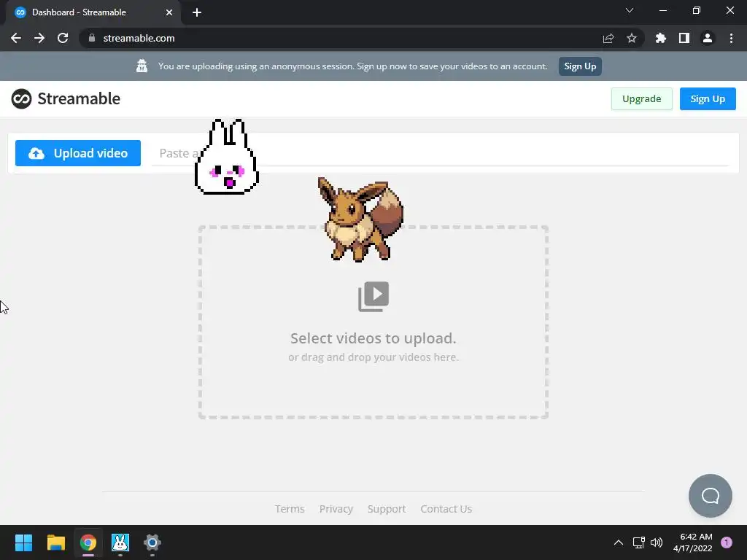Open the Support link
The width and height of the screenshot is (747, 560).
click(x=387, y=509)
